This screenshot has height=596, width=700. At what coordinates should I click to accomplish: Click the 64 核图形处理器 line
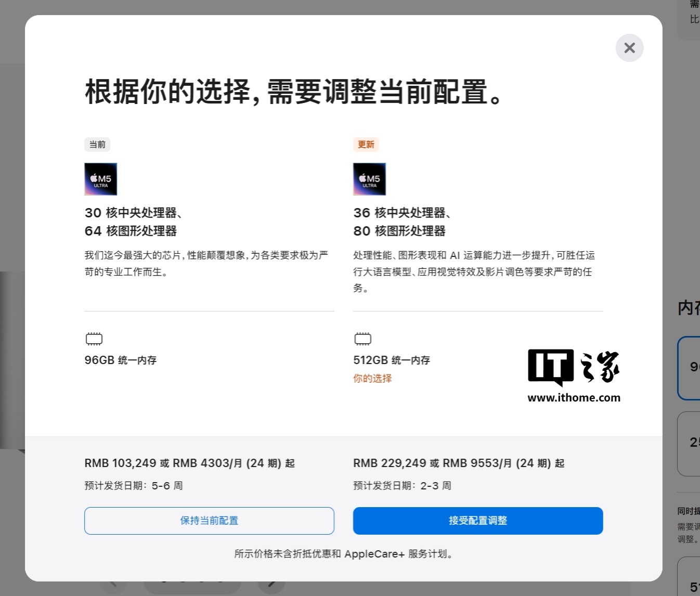(x=131, y=231)
